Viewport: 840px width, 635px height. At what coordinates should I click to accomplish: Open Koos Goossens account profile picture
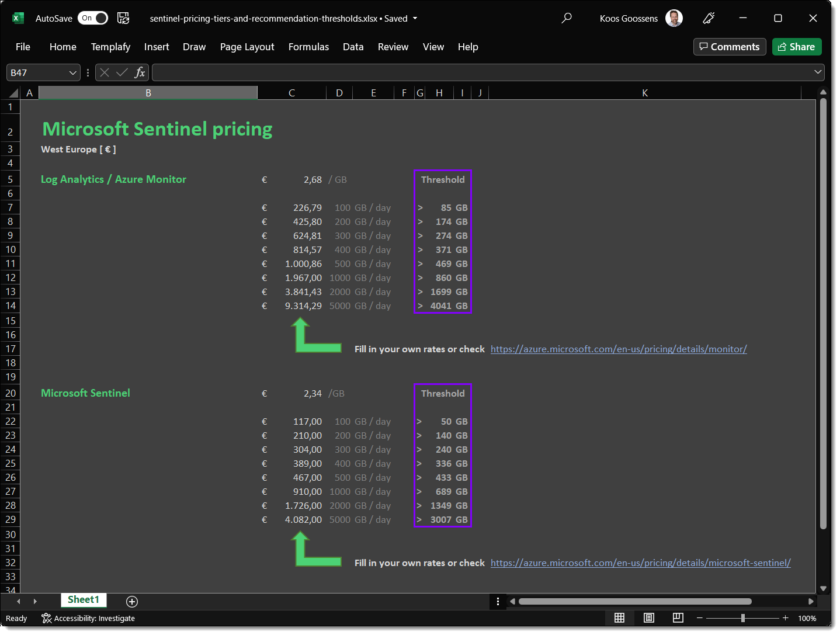click(x=674, y=18)
